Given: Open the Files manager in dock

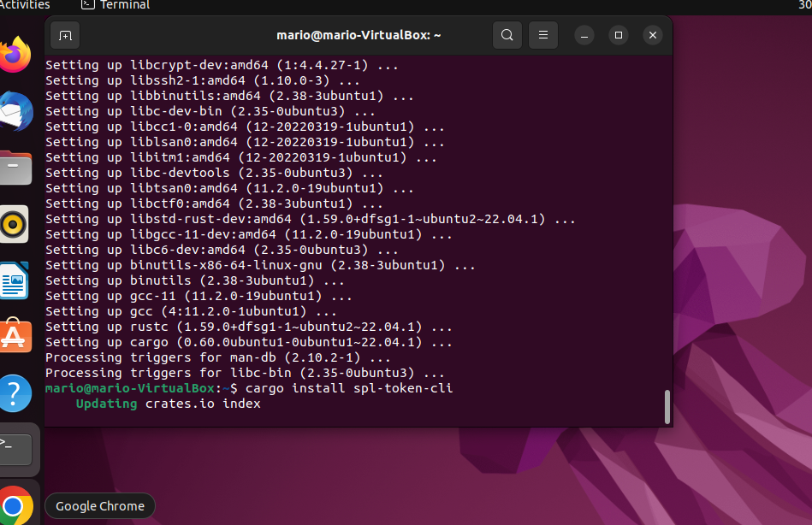Looking at the screenshot, I should click(15, 168).
